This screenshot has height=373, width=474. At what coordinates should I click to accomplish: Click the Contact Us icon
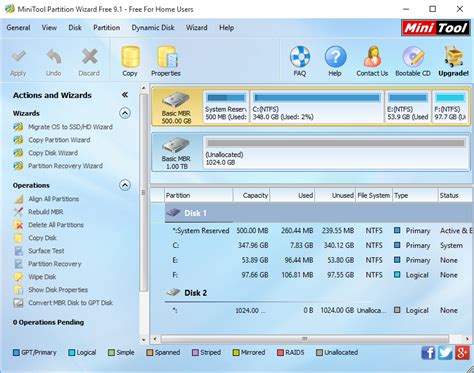[372, 56]
